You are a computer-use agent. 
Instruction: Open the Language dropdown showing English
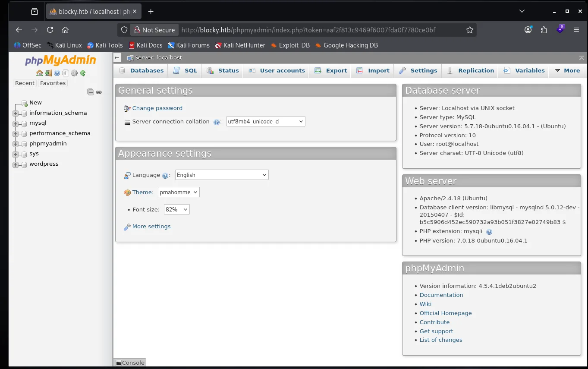pyautogui.click(x=222, y=175)
